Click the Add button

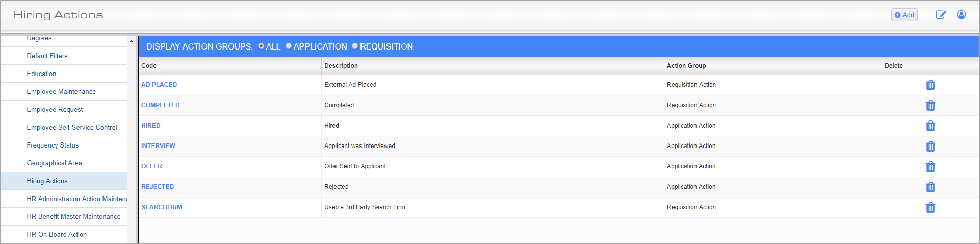coord(904,15)
